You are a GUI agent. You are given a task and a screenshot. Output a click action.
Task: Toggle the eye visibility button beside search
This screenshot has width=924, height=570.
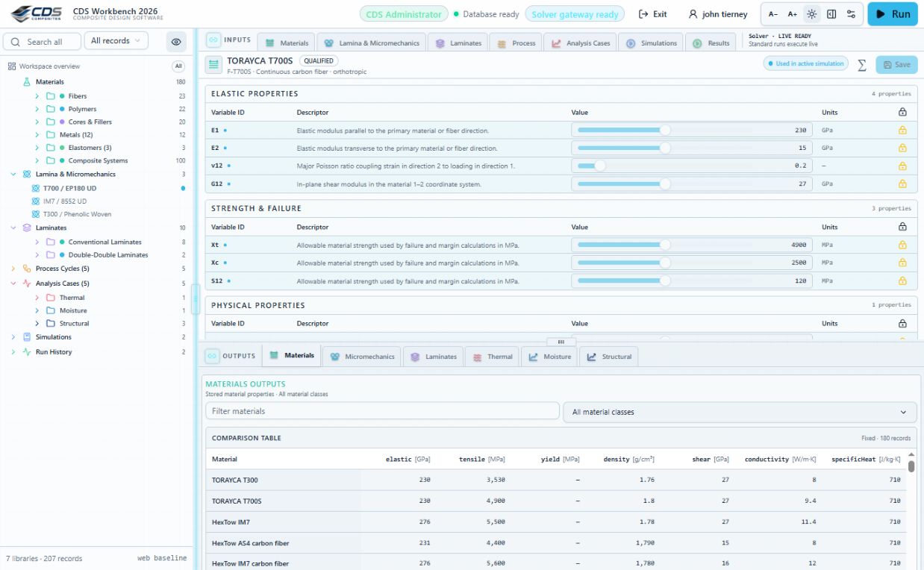click(176, 42)
